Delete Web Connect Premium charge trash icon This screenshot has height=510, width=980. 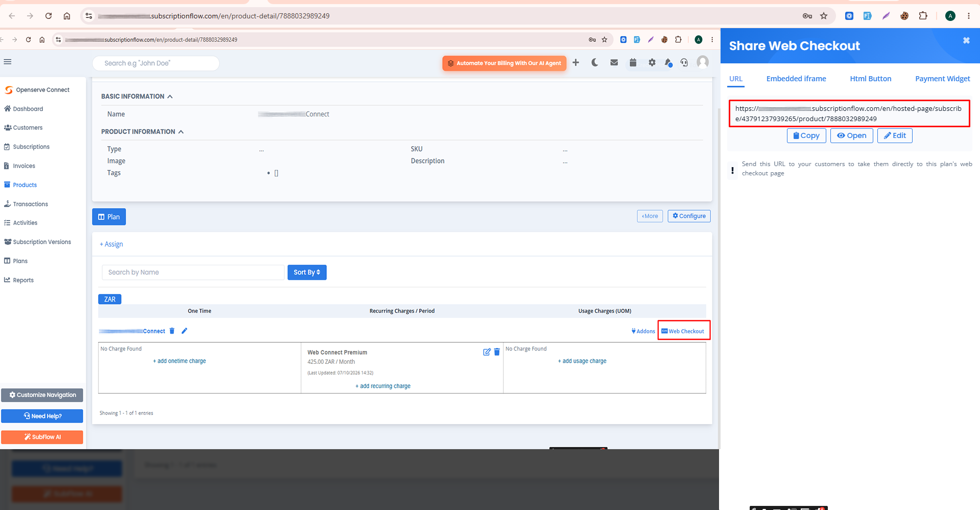coord(497,352)
